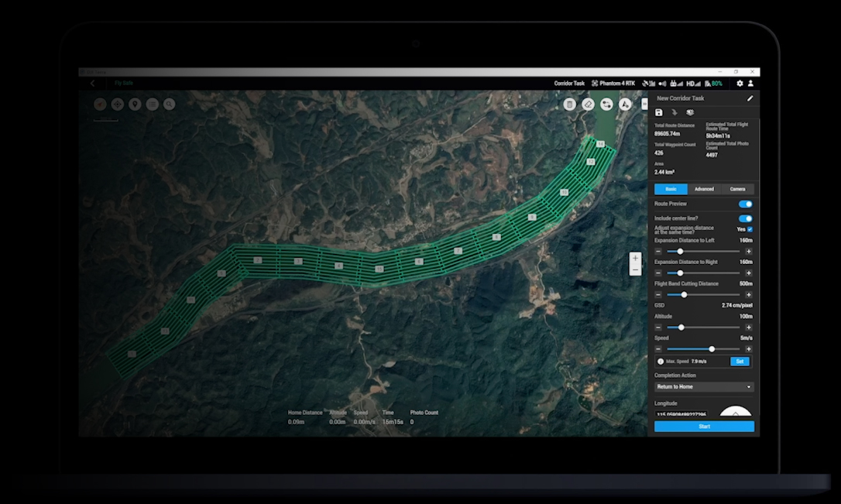Screen dimensions: 841x504
Task: Disable the Include center line switch
Action: pyautogui.click(x=745, y=218)
